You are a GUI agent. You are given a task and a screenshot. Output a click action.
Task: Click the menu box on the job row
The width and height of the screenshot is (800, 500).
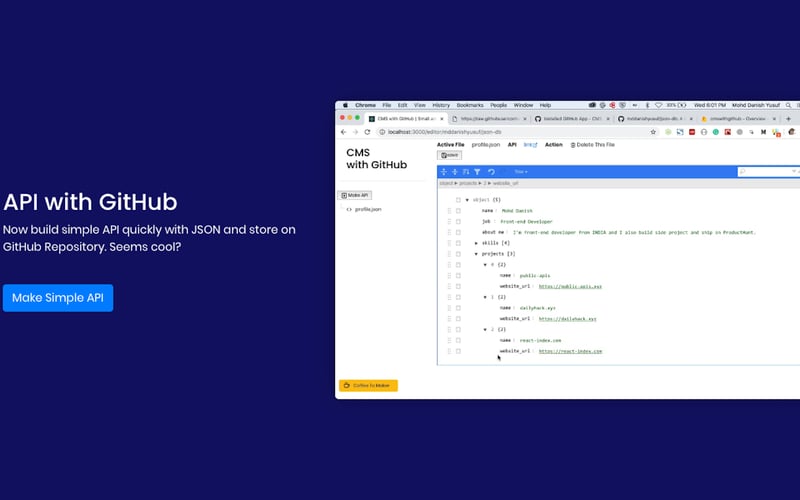[458, 221]
